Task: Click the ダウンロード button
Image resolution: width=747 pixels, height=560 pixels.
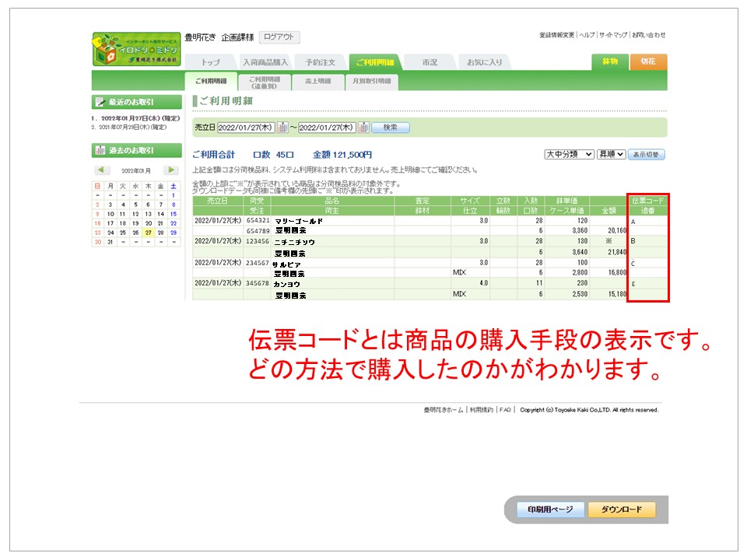Action: click(621, 509)
